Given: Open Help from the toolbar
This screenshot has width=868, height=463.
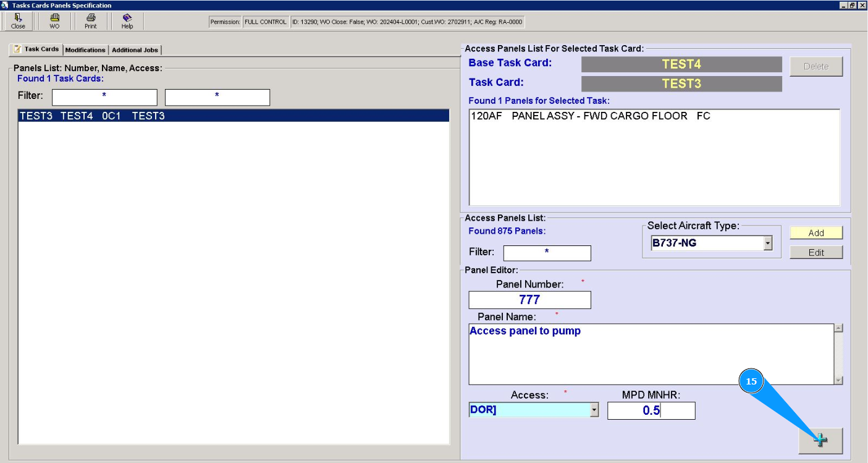Looking at the screenshot, I should 127,22.
